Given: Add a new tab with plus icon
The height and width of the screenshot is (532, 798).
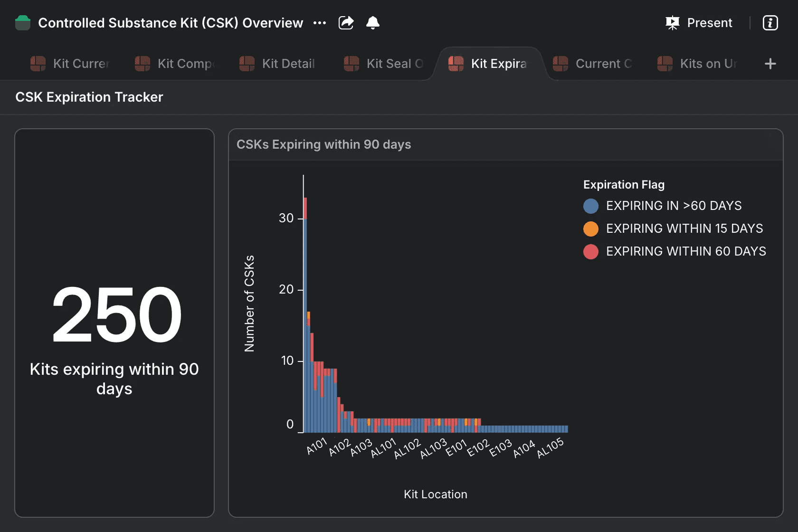Looking at the screenshot, I should (770, 64).
